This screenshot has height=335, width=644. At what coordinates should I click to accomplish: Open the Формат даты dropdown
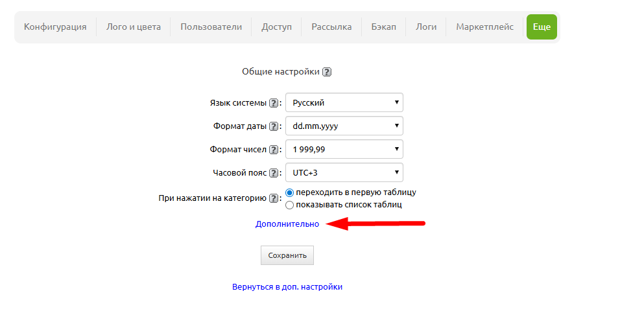click(344, 126)
